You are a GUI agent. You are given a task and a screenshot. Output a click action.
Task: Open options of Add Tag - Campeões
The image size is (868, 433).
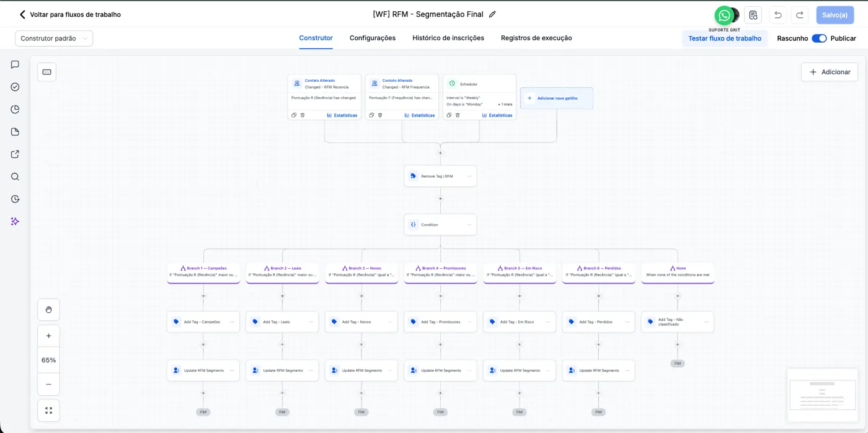[232, 322]
